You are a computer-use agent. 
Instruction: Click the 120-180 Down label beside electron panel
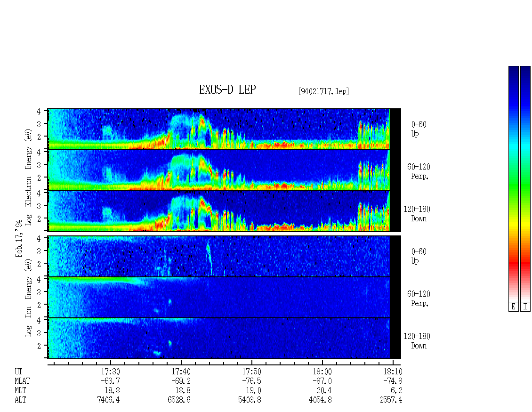pyautogui.click(x=417, y=214)
